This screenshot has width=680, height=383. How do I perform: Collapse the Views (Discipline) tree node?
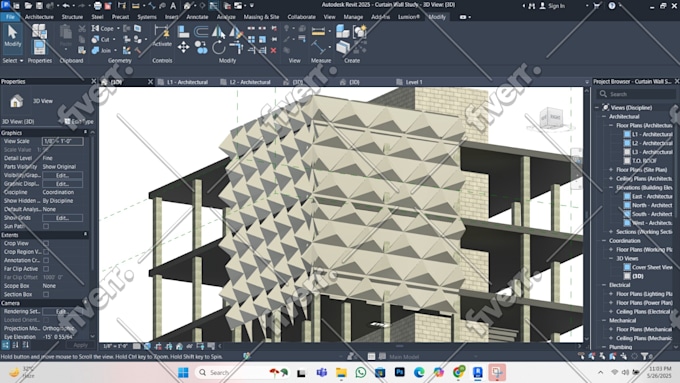click(597, 107)
